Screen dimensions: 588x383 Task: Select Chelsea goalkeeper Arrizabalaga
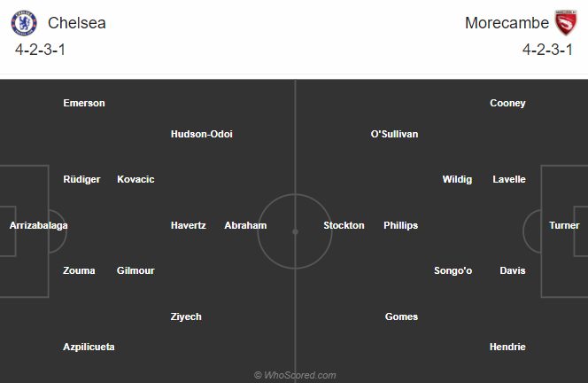[x=39, y=225]
